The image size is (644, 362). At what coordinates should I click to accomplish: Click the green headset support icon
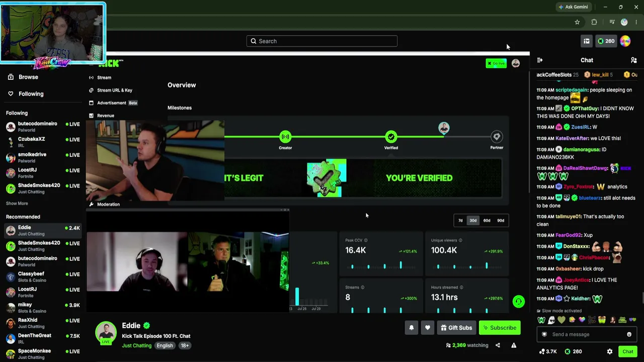pos(518,301)
